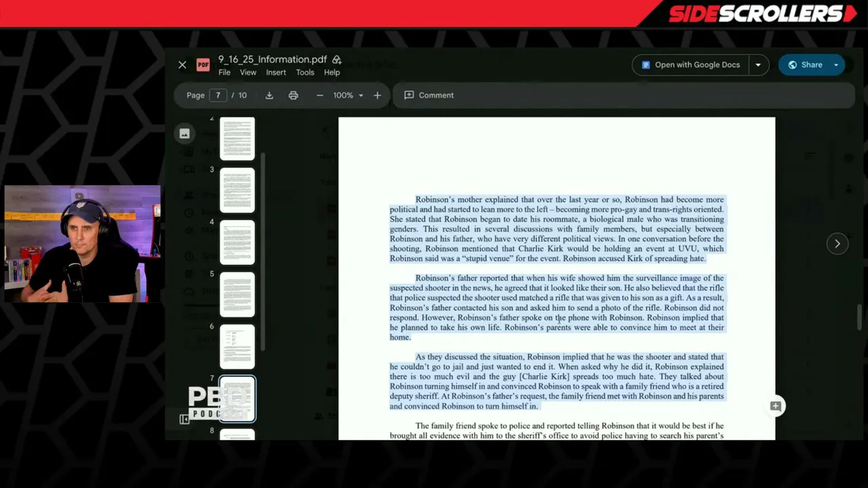Expand the Open with dropdown arrow
The height and width of the screenshot is (488, 868).
click(x=758, y=65)
